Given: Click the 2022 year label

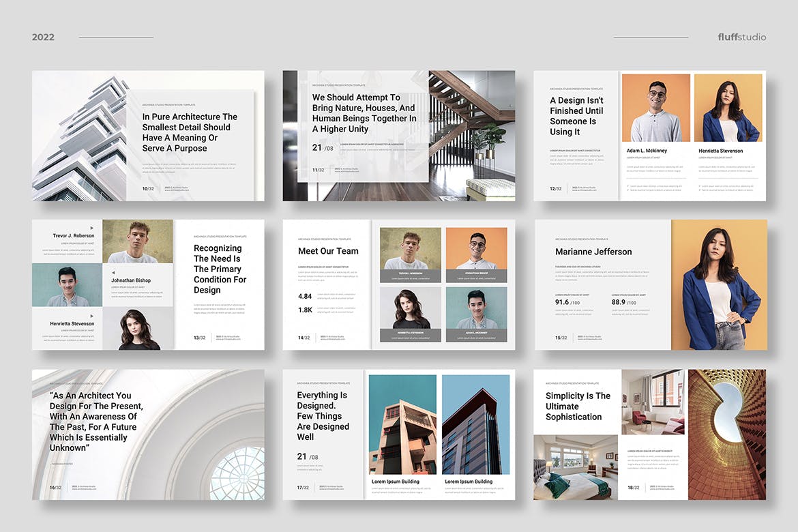Looking at the screenshot, I should 43,37.
